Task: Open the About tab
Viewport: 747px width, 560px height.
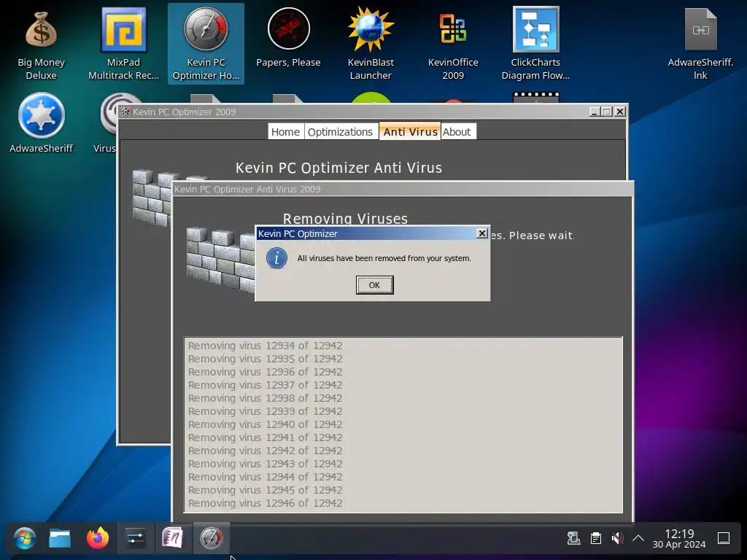Action: pyautogui.click(x=457, y=132)
